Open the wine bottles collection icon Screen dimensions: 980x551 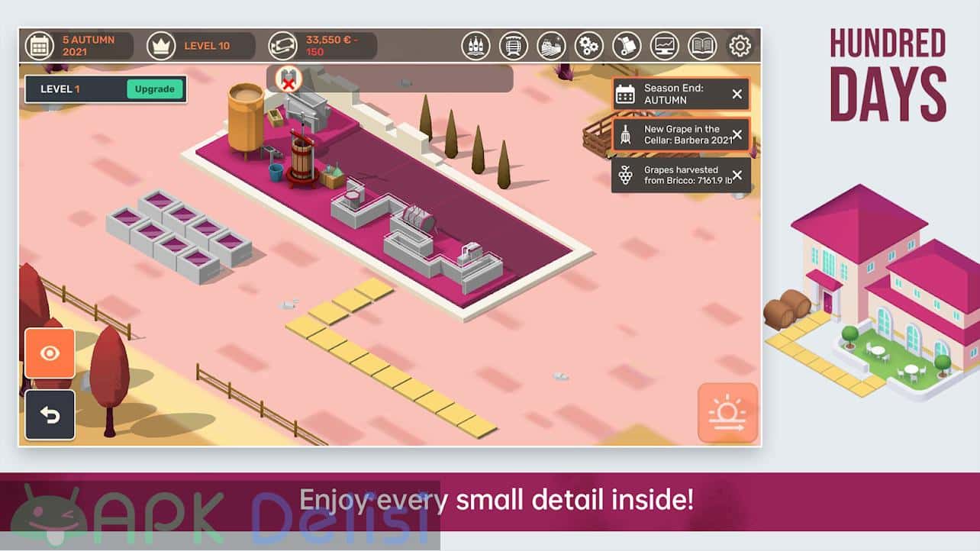[x=475, y=46]
